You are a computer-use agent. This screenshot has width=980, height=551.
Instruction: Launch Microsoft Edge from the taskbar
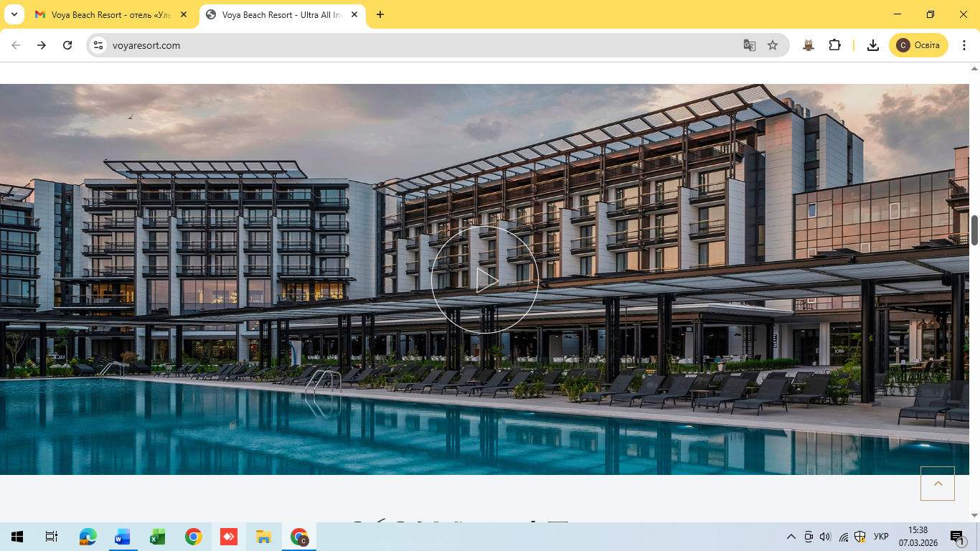click(x=88, y=537)
